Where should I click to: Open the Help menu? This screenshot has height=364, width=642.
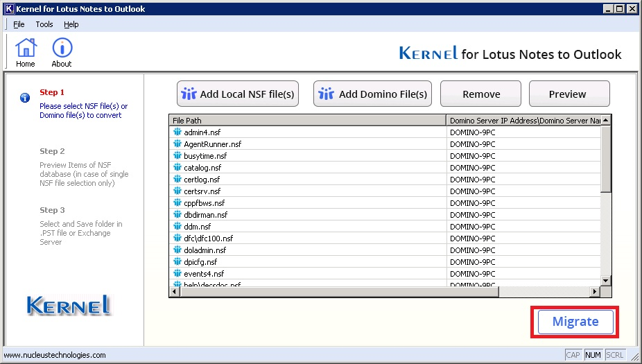coord(71,24)
